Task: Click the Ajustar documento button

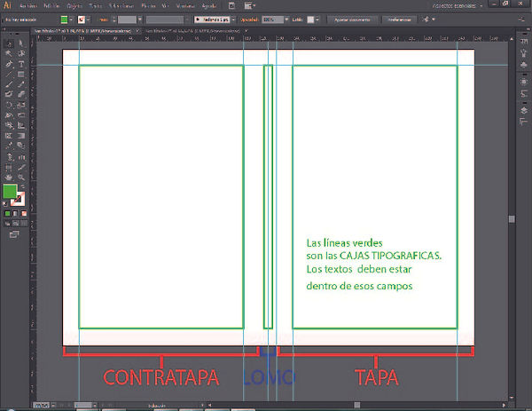Action: tap(352, 20)
